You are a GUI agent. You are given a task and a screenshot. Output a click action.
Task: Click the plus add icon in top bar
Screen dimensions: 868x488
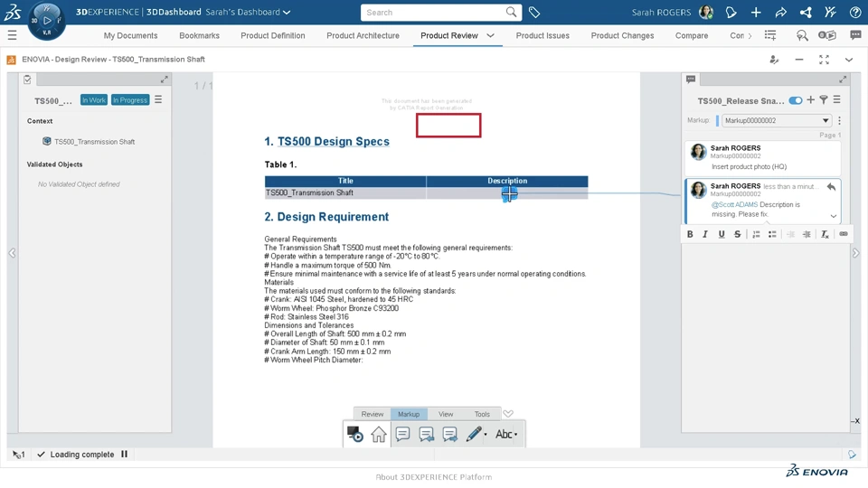tap(756, 12)
